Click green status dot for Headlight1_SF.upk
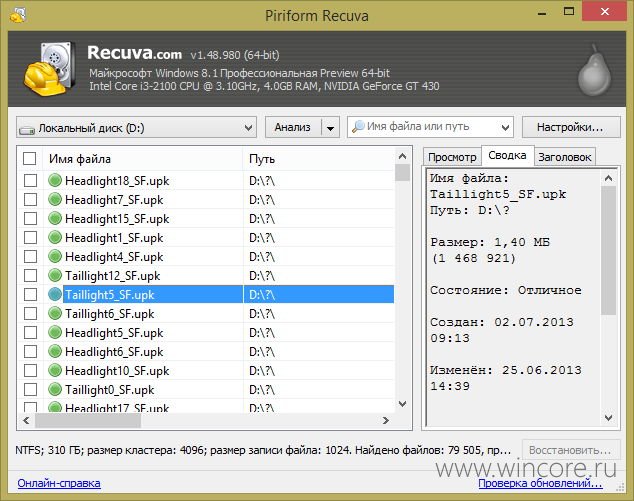 coord(55,237)
